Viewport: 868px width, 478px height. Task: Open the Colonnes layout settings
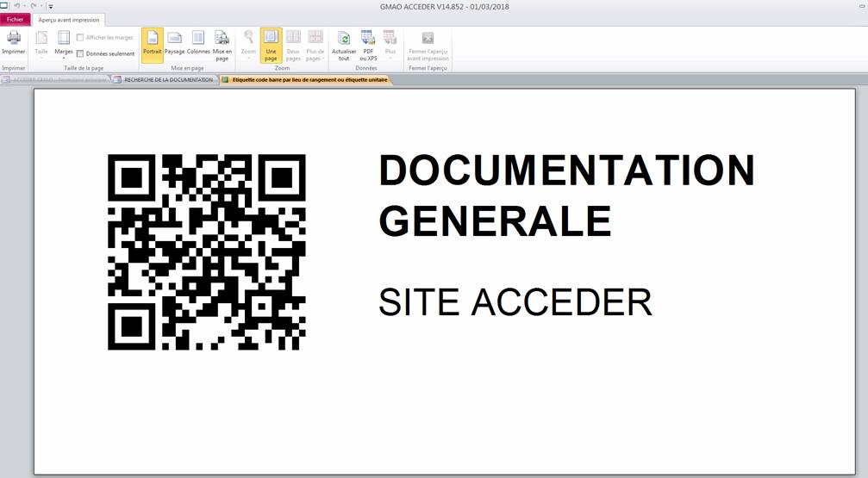pyautogui.click(x=198, y=44)
